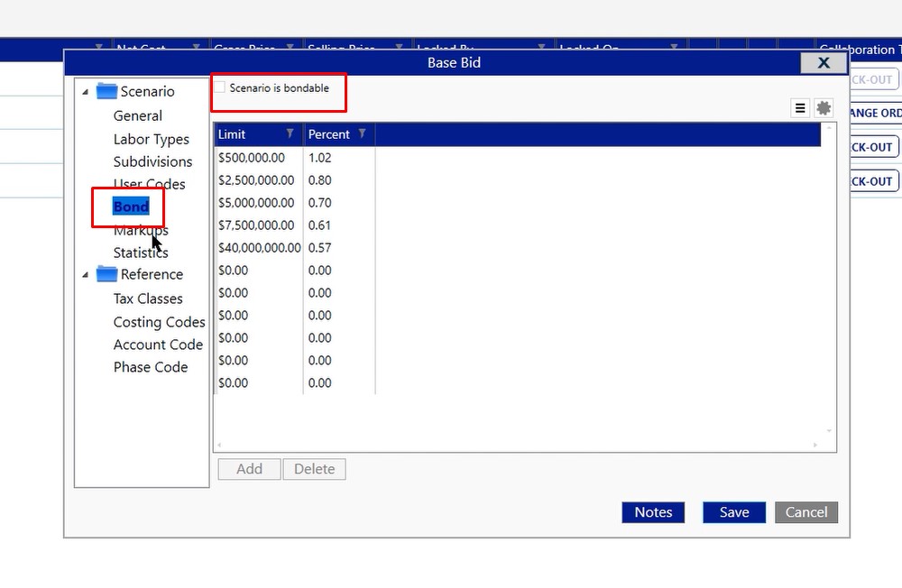The image size is (902, 588).
Task: Close the Base Bid dialog with X
Action: coord(823,62)
